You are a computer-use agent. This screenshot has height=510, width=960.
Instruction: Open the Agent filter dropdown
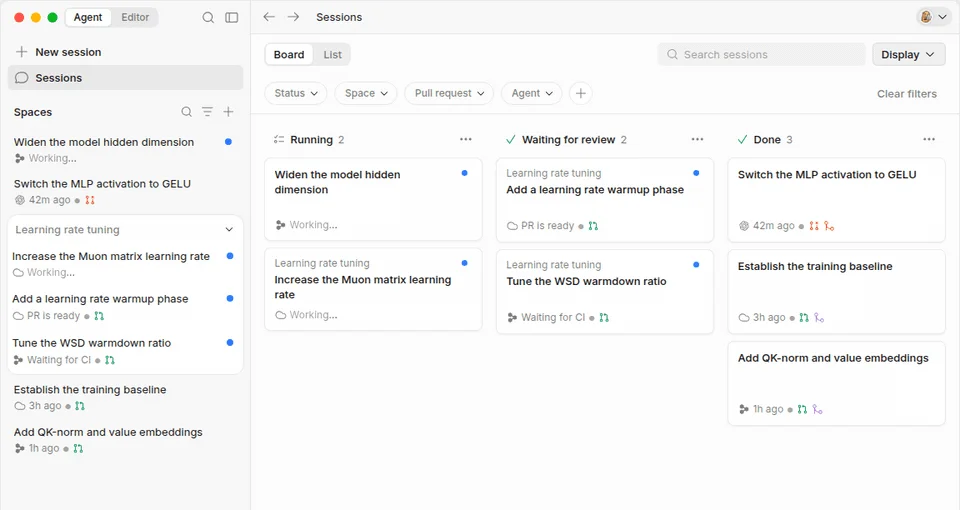tap(531, 93)
